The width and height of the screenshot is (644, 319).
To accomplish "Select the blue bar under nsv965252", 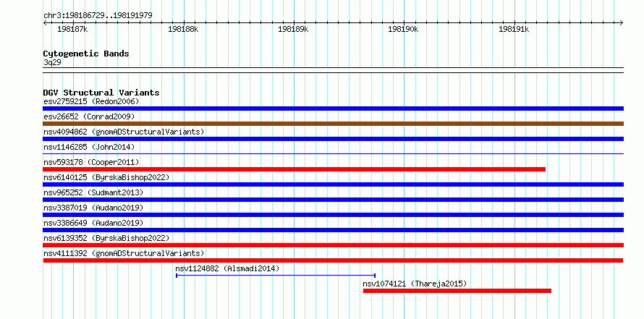I will [x=333, y=200].
